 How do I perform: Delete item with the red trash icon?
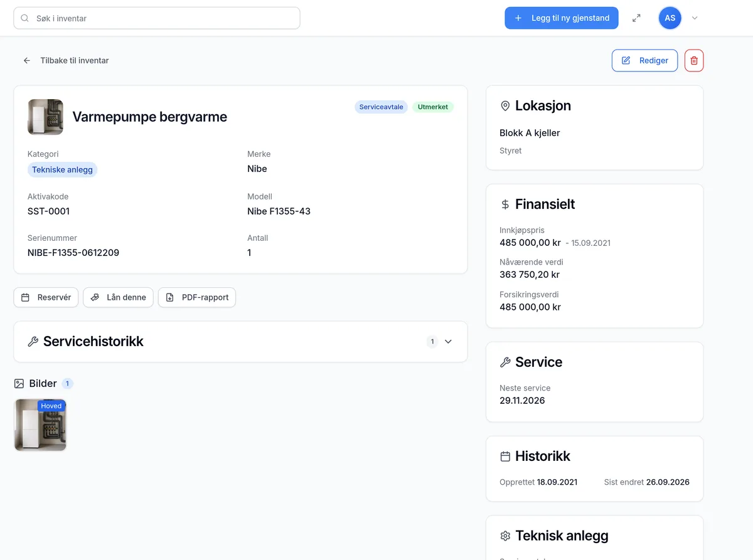pyautogui.click(x=694, y=60)
